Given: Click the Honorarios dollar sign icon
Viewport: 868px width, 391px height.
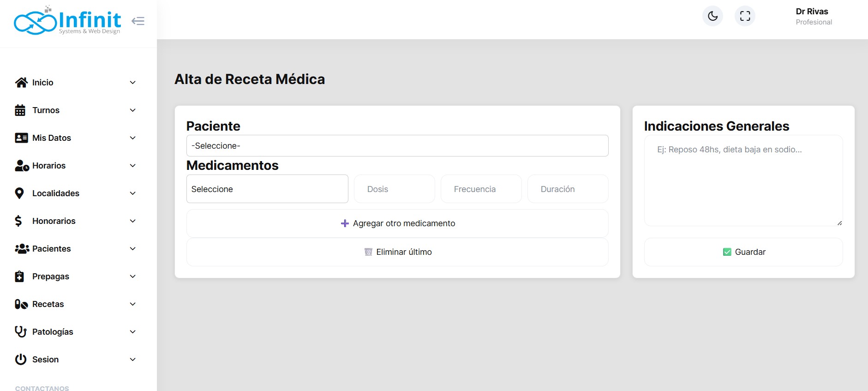Looking at the screenshot, I should pos(18,221).
